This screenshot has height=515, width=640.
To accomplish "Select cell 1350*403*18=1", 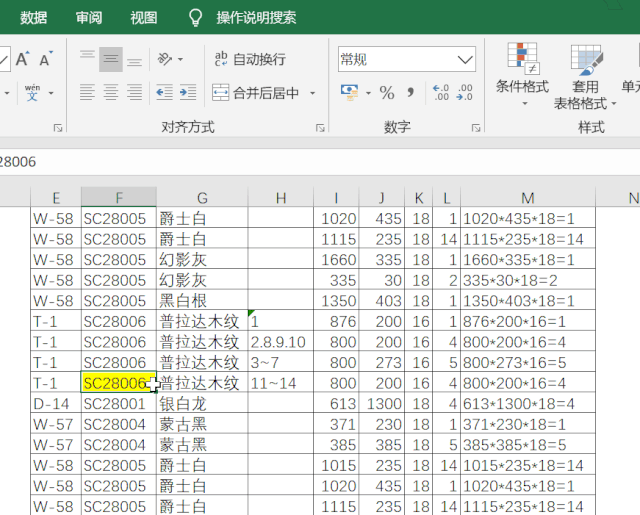I will (528, 300).
